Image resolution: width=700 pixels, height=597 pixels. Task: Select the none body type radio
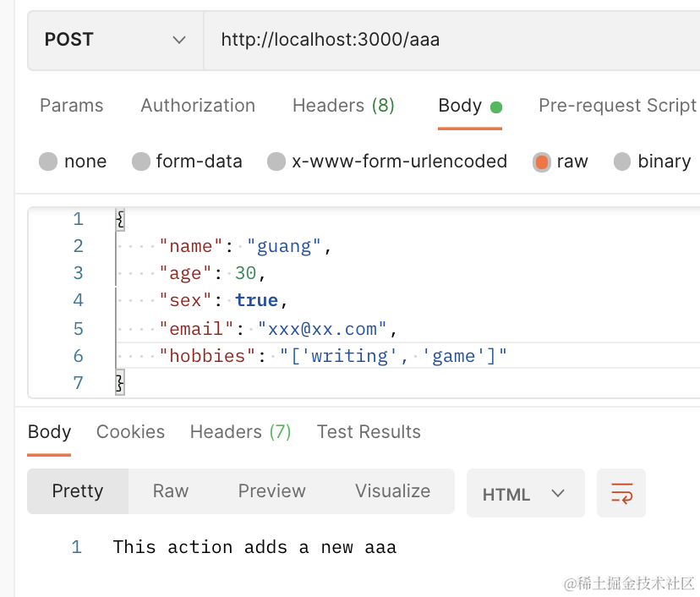point(49,162)
